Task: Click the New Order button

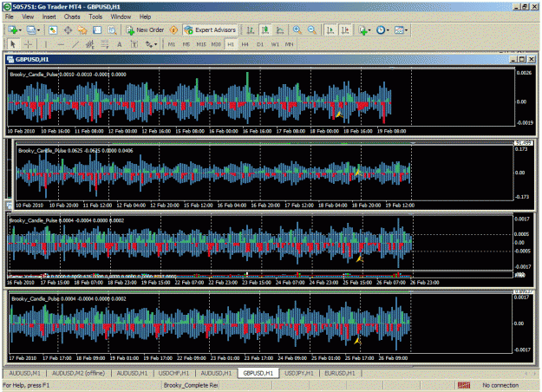Action: [145, 30]
